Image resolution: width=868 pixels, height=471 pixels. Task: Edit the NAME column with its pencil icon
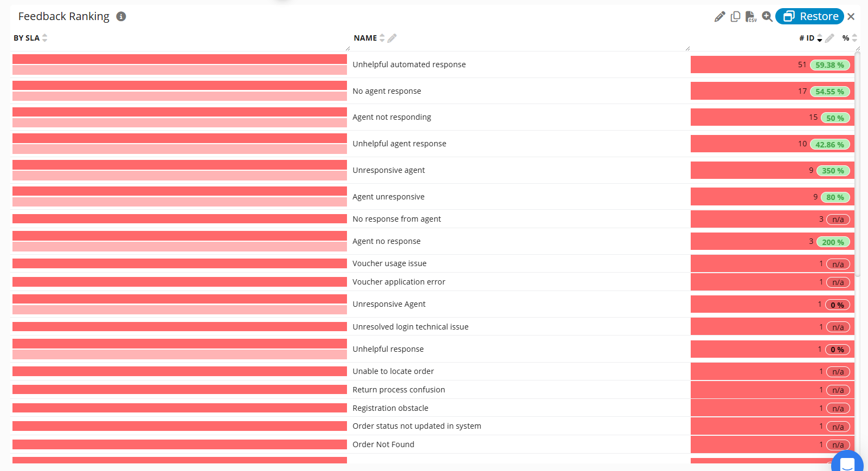click(x=392, y=38)
